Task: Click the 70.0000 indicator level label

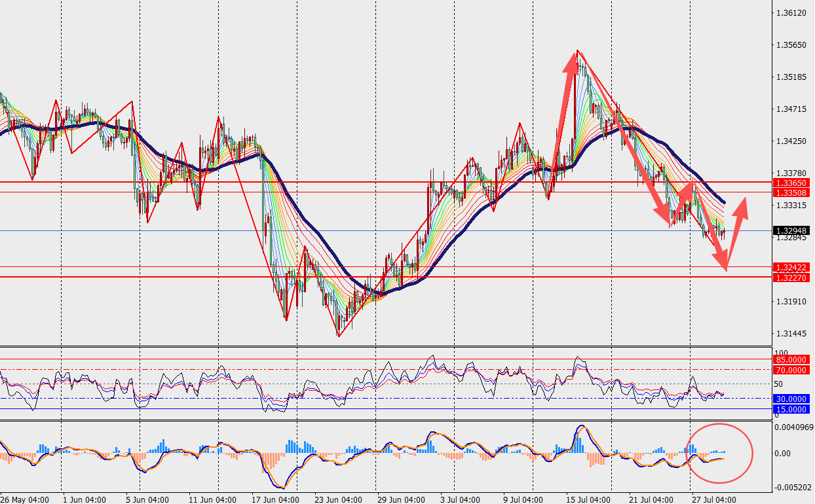Action: (791, 370)
